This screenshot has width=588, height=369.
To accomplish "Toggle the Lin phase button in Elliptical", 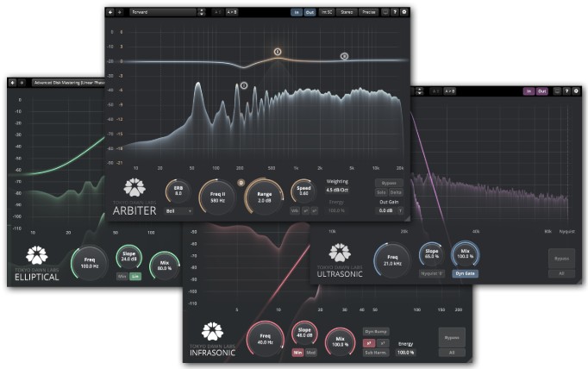I will click(x=135, y=277).
